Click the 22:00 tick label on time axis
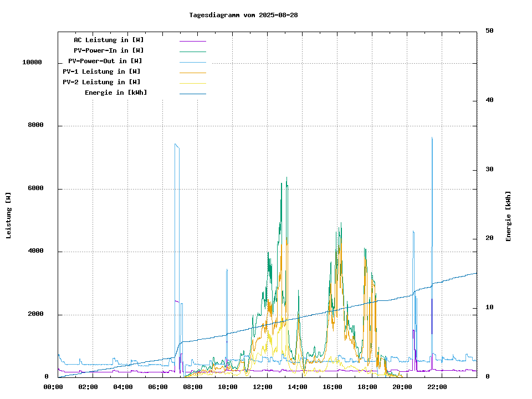This screenshot has height=399, width=532. (437, 387)
